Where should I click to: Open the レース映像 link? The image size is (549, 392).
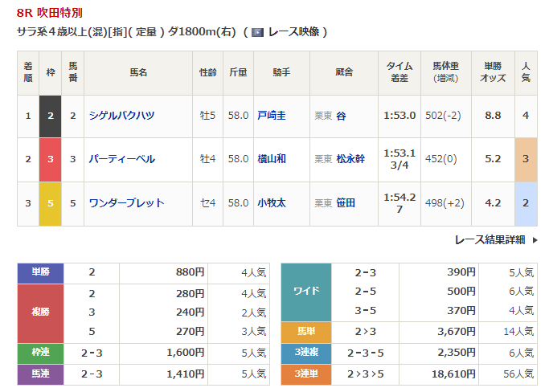293,32
